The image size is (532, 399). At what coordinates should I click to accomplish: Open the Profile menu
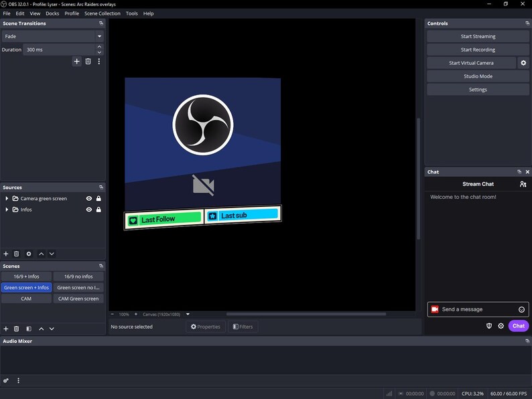tap(72, 13)
